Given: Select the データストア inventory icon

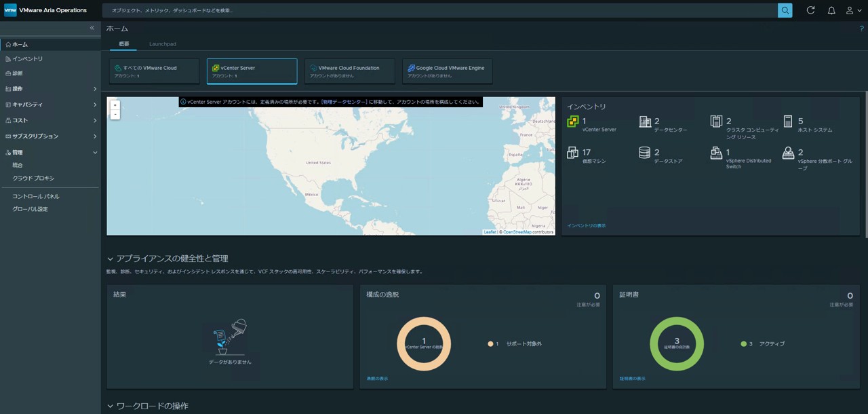Looking at the screenshot, I should (645, 153).
